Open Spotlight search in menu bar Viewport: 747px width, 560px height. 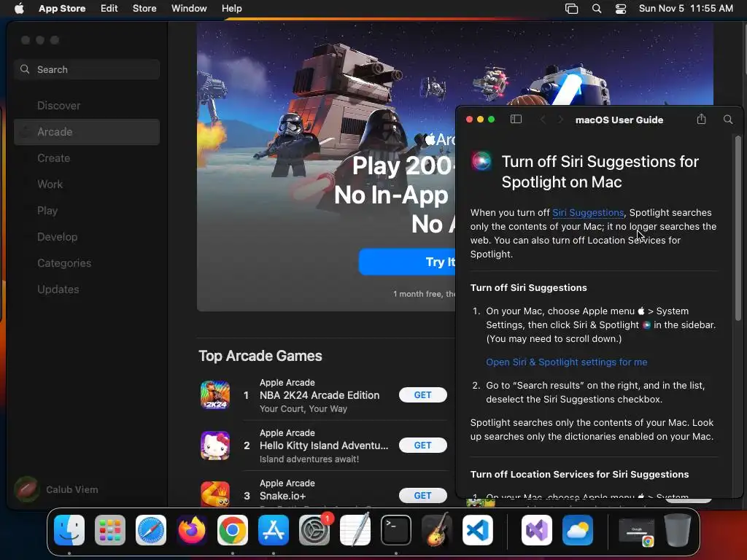point(597,9)
